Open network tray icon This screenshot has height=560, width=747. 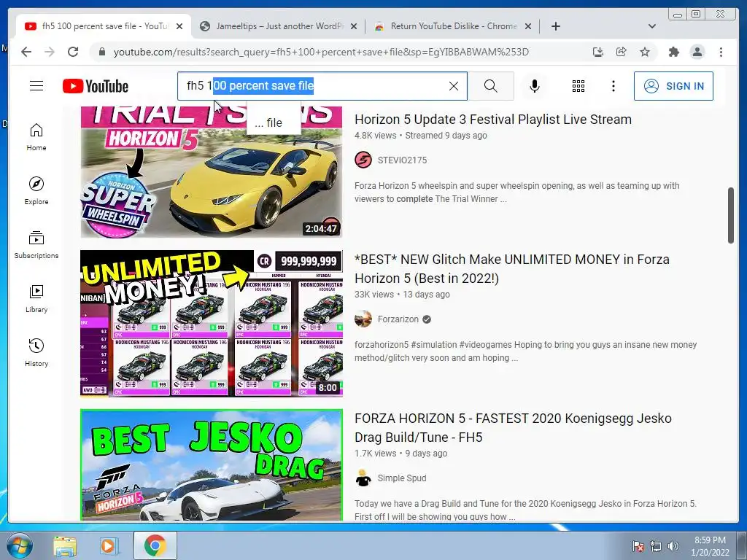[x=656, y=546]
